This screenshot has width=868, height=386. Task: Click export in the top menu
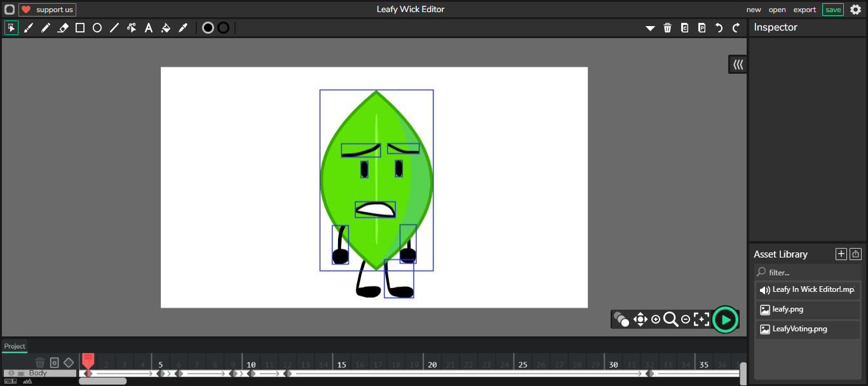[804, 10]
